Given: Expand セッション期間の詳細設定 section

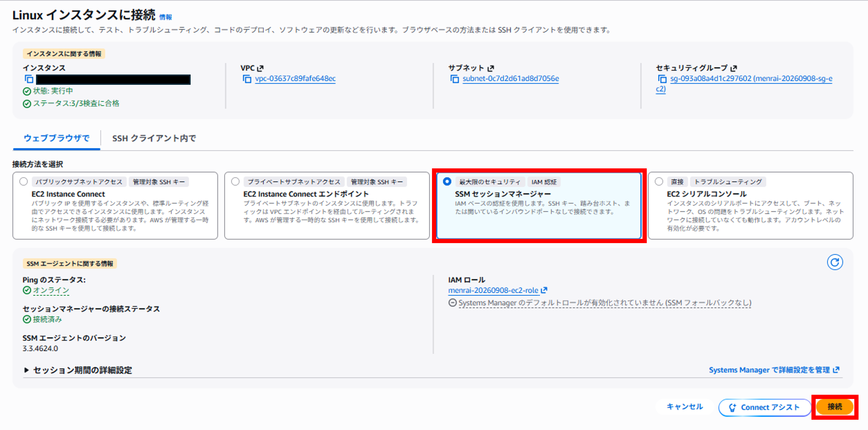Looking at the screenshot, I should click(x=78, y=370).
